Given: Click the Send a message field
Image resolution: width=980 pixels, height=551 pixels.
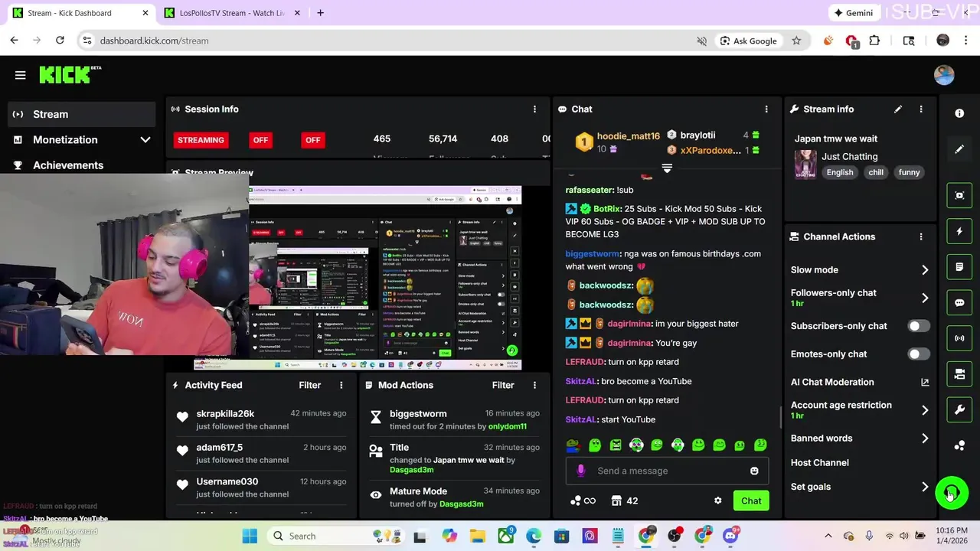Looking at the screenshot, I should (666, 471).
